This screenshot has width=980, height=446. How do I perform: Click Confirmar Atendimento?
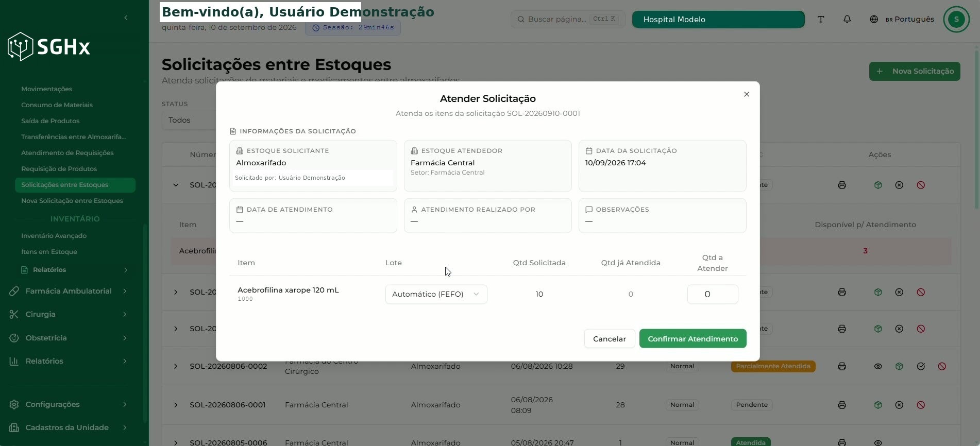[x=692, y=339]
